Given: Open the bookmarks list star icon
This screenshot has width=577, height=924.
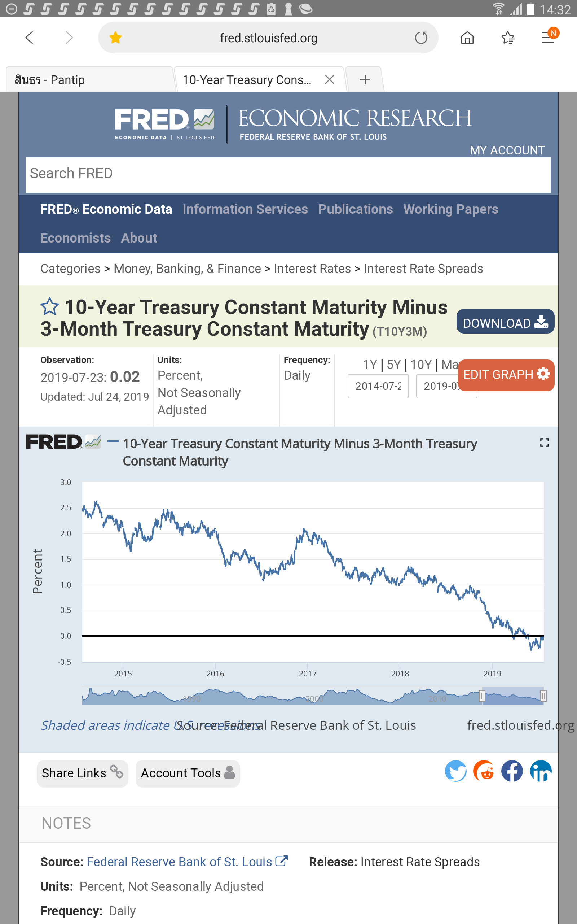Looking at the screenshot, I should 507,38.
